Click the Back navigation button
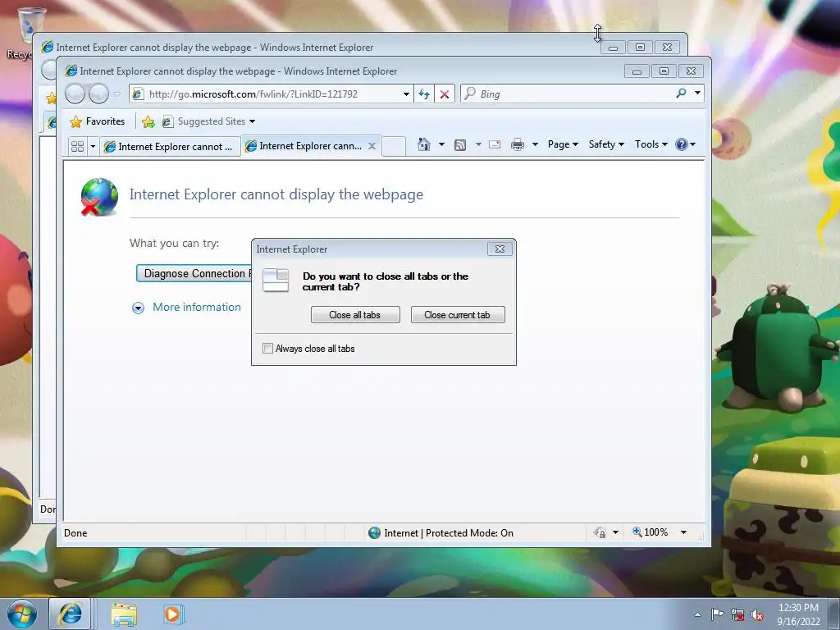The width and height of the screenshot is (840, 630). pos(75,94)
